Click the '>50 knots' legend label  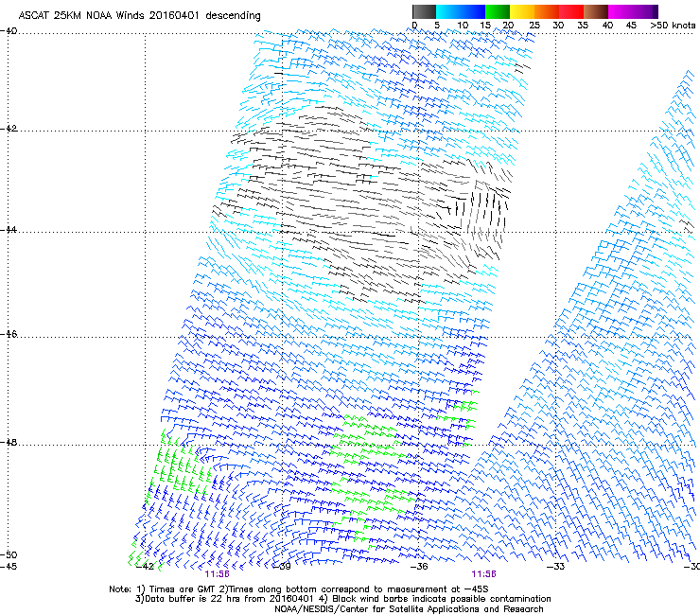click(673, 26)
